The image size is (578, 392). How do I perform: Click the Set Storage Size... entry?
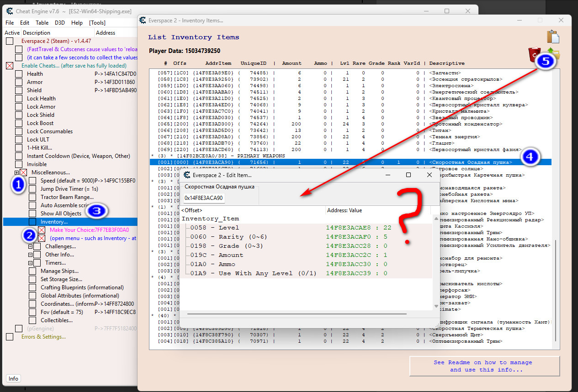pyautogui.click(x=61, y=279)
